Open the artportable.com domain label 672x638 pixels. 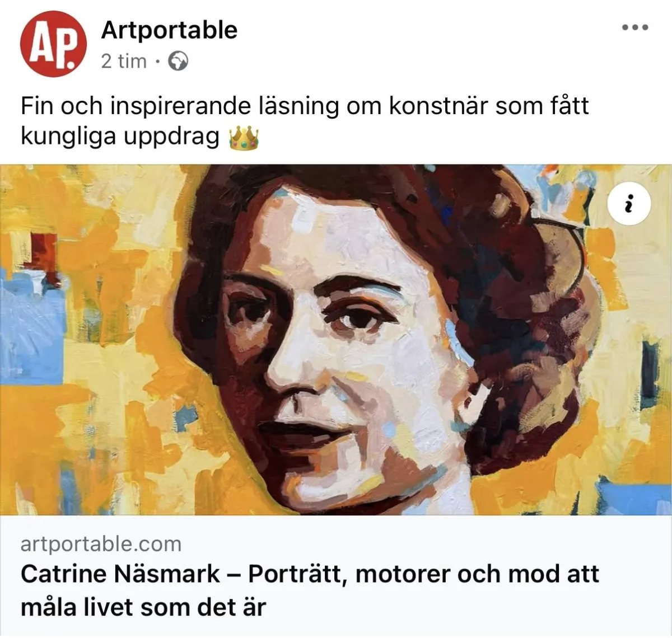coord(101,544)
